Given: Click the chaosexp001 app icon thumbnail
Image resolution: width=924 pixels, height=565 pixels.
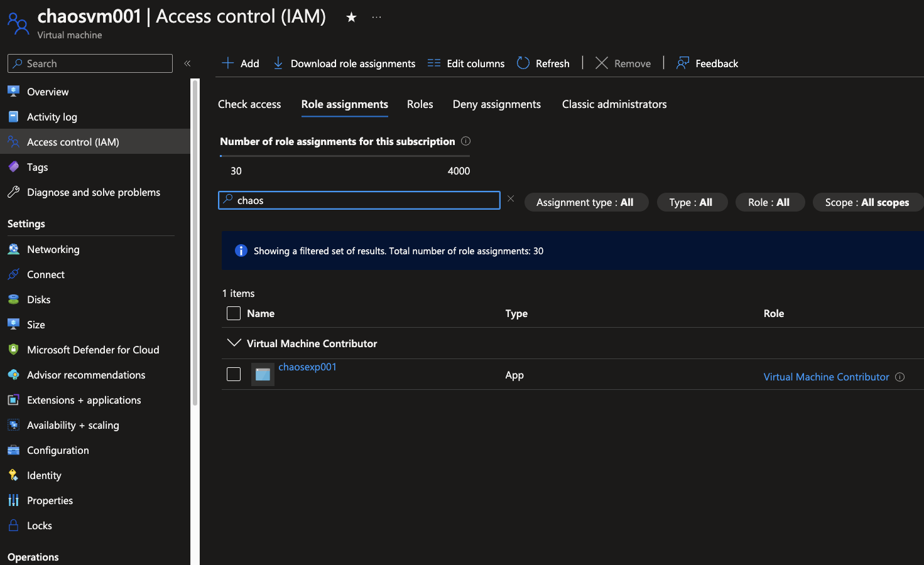Looking at the screenshot, I should [263, 375].
